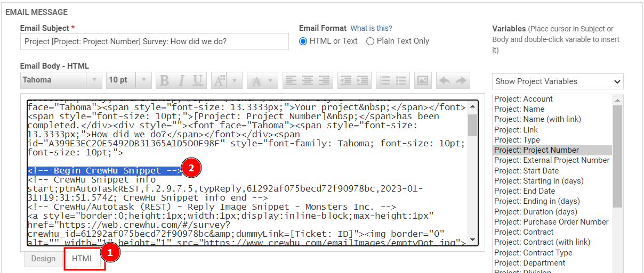The height and width of the screenshot is (273, 644).
Task: Open the Show Project Variables dropdown
Action: [558, 81]
